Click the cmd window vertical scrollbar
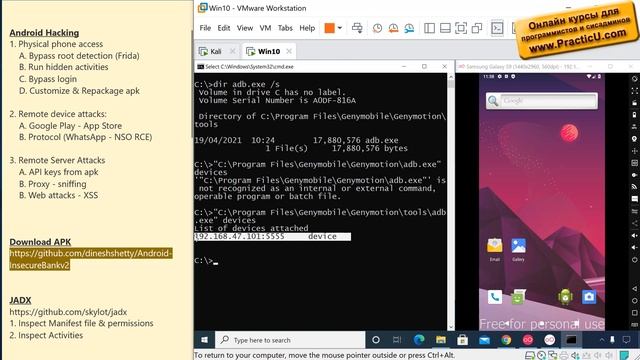The image size is (640, 360). 451,202
